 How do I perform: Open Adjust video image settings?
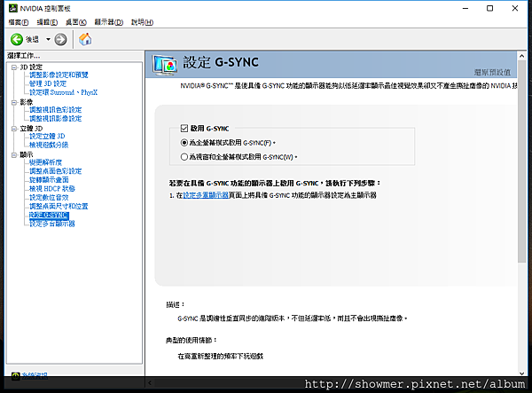tap(55, 119)
